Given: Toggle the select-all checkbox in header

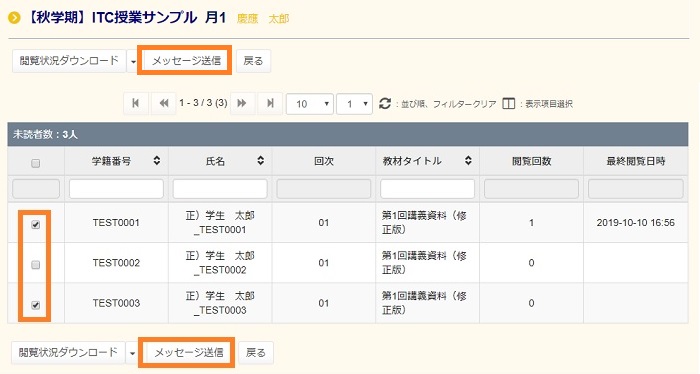Looking at the screenshot, I should point(36,163).
